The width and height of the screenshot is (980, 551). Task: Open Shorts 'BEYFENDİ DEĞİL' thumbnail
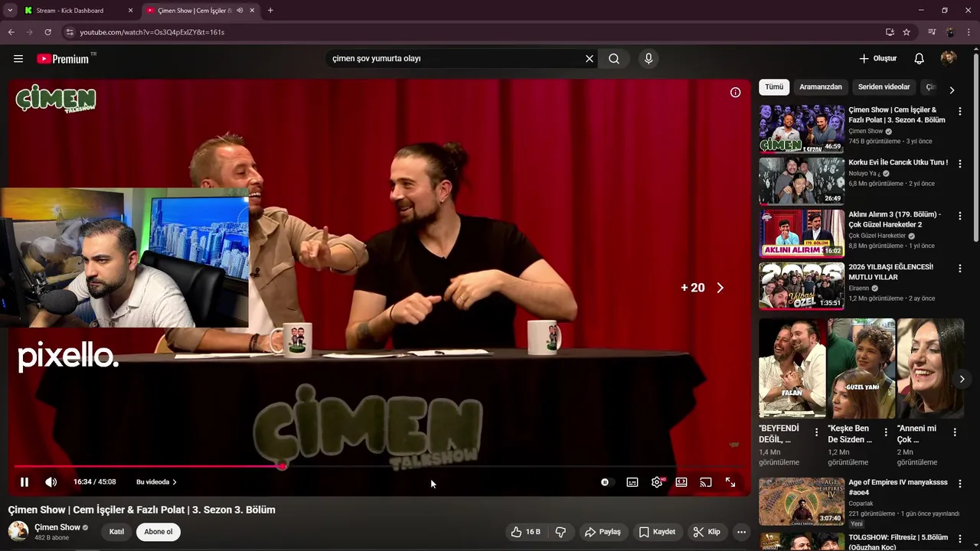[792, 368]
